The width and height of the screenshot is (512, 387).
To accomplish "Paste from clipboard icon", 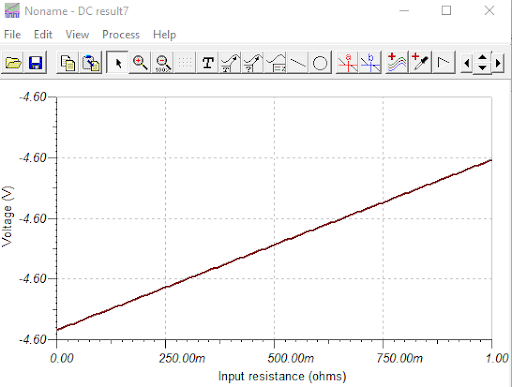I will (91, 63).
